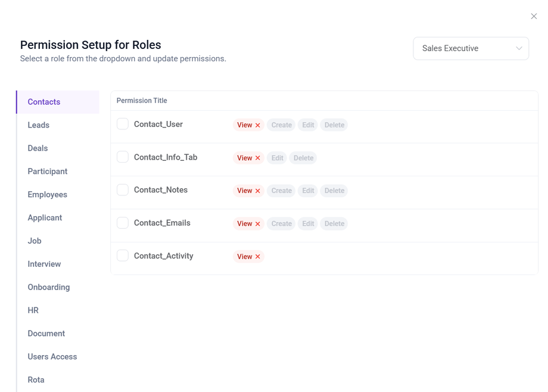Screen dimensions: 548x392
Task: Go to the Employees tab
Action: coord(47,195)
